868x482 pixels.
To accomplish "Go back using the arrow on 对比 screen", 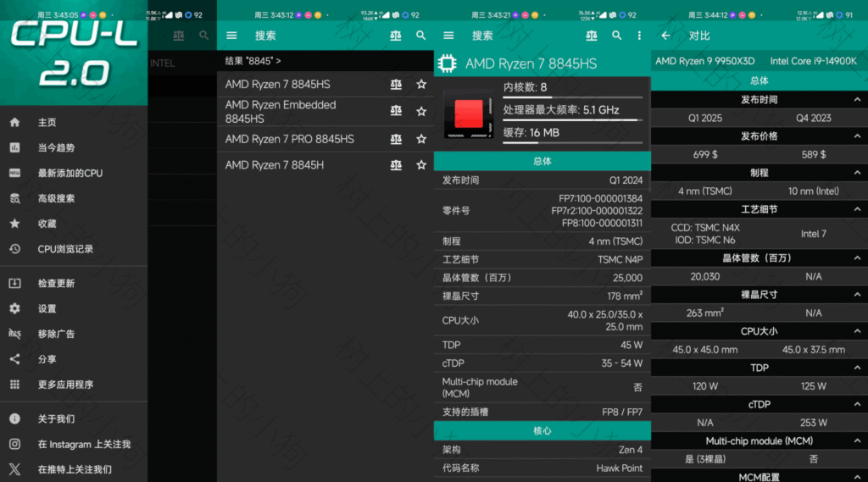I will (x=665, y=36).
